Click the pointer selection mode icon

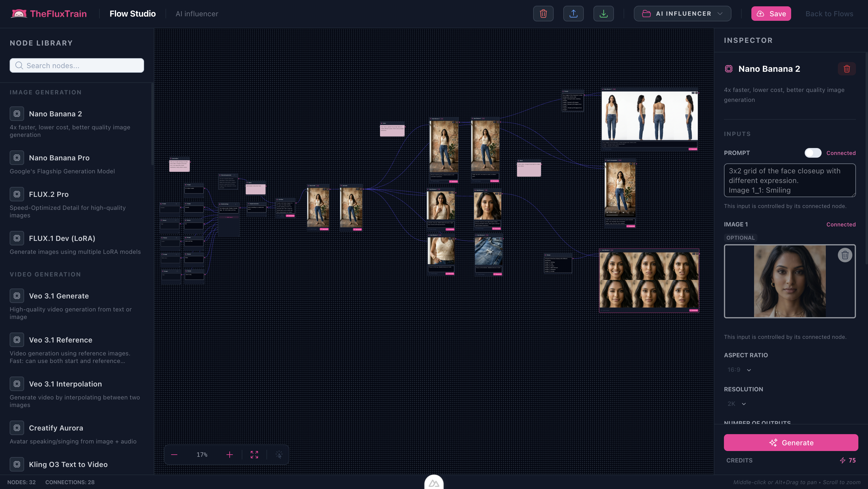click(279, 455)
